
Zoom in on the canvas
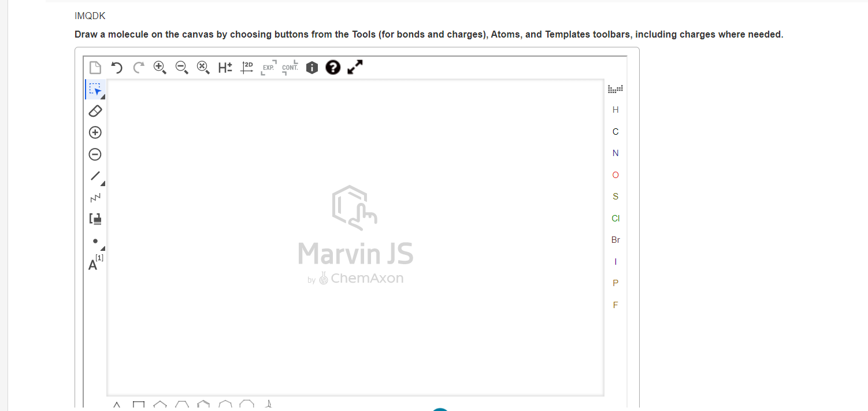coord(160,68)
